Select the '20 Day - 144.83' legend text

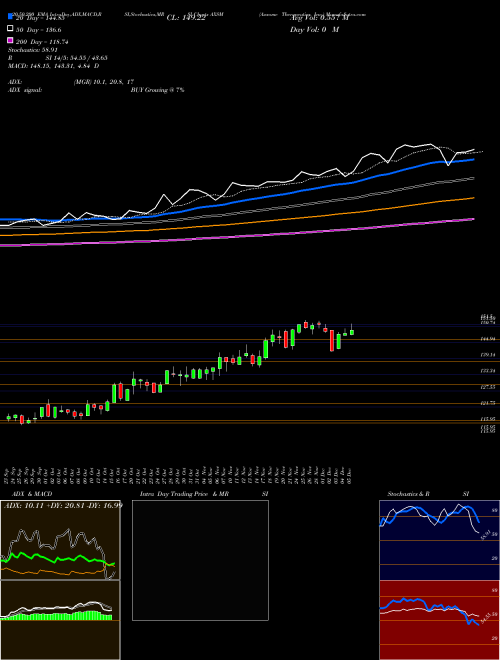pyautogui.click(x=40, y=18)
